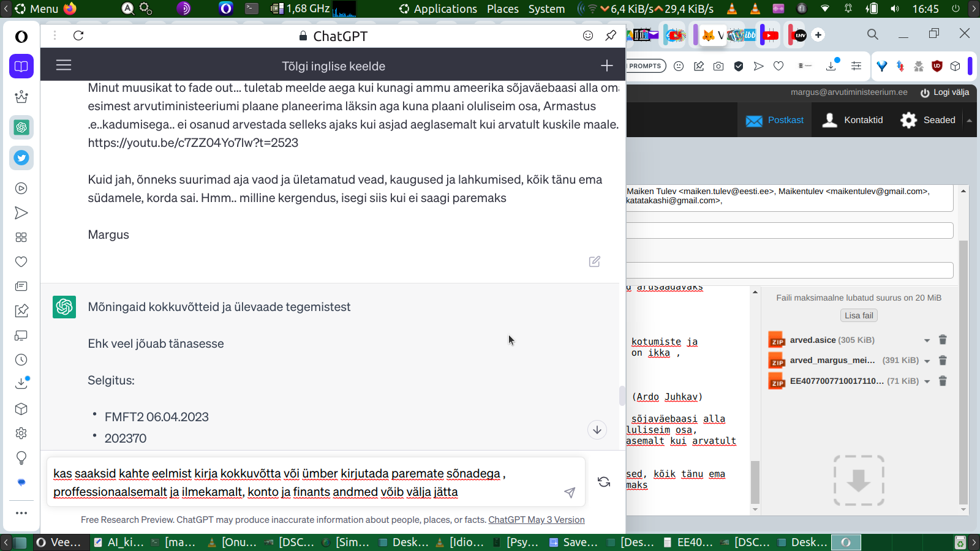Image resolution: width=980 pixels, height=551 pixels.
Task: Open the terminal launcher in top panel
Action: [252, 9]
